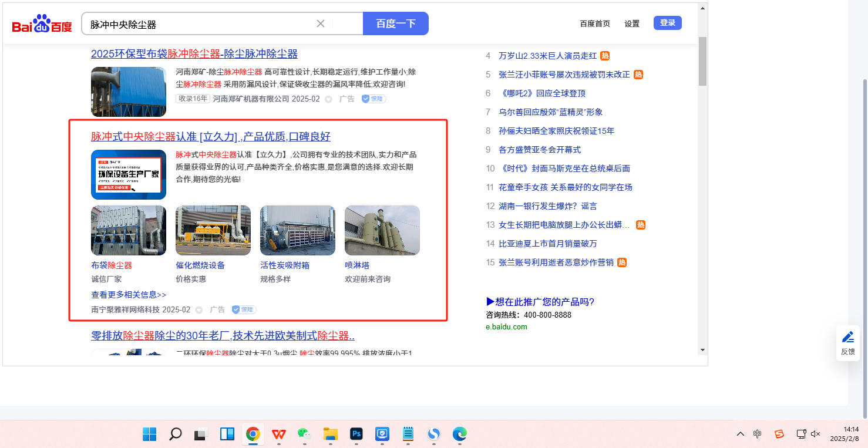
Task: Expand hidden system tray icons chevron
Action: pyautogui.click(x=741, y=434)
